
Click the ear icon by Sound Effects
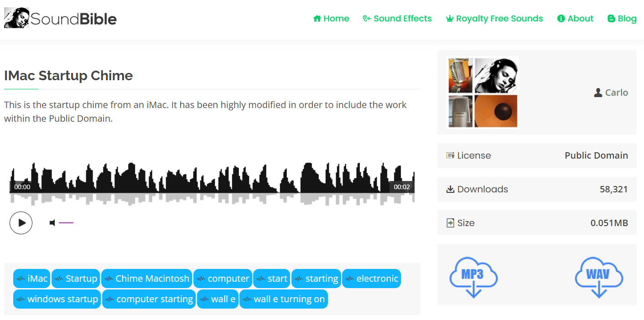(367, 19)
